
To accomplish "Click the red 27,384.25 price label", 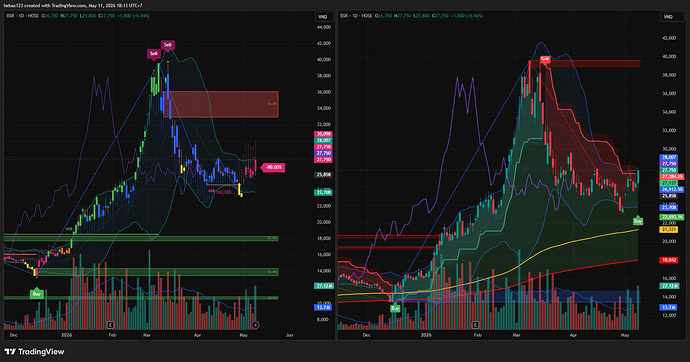I will (x=672, y=176).
